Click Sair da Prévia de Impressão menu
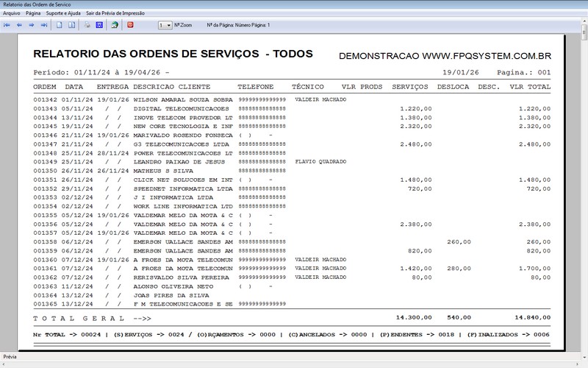This screenshot has height=368, width=588. tap(115, 13)
